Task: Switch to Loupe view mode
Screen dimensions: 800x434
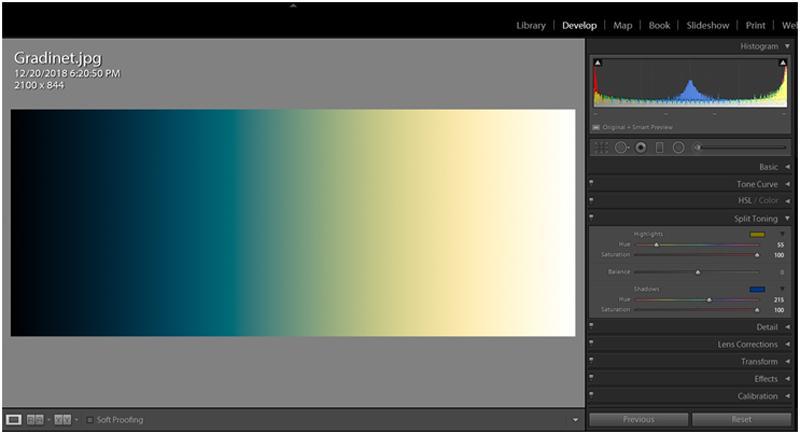Action: pos(14,419)
